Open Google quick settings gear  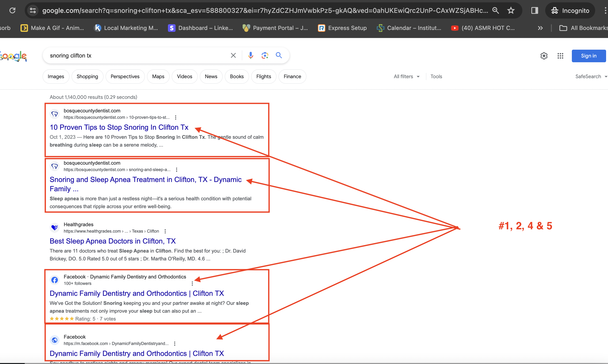click(544, 56)
